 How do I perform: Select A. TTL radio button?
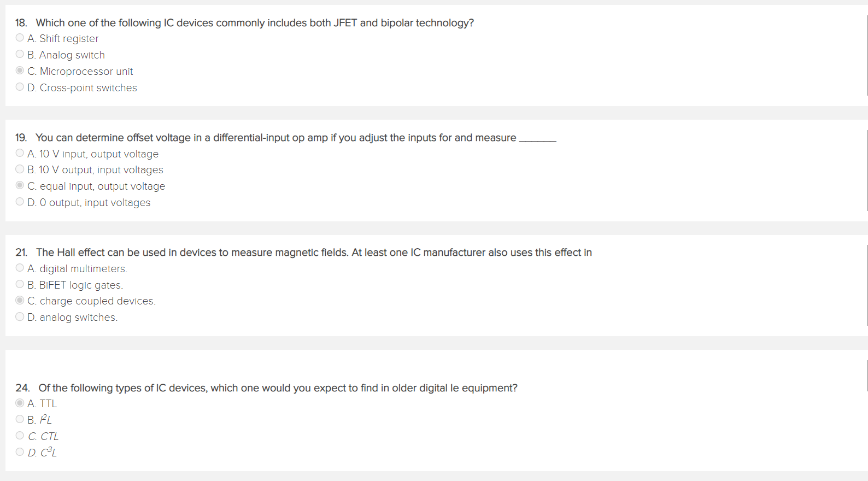[x=20, y=403]
